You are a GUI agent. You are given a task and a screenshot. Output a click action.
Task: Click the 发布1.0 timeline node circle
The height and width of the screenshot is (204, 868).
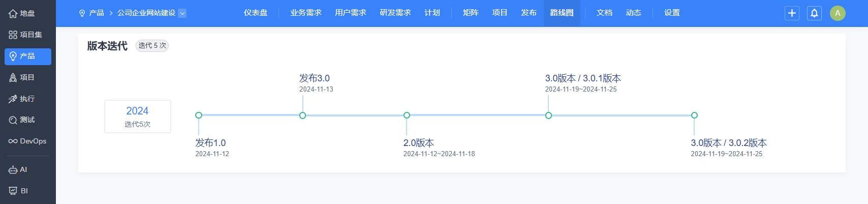[199, 115]
